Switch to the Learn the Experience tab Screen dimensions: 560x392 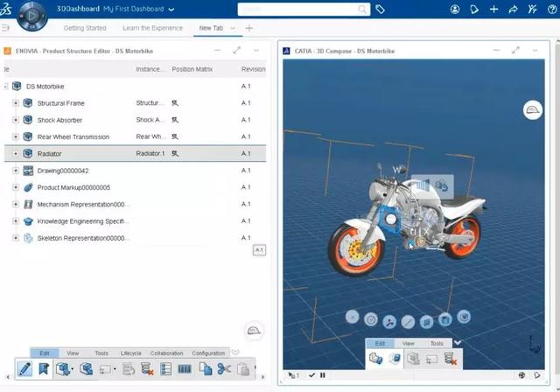[x=152, y=28]
